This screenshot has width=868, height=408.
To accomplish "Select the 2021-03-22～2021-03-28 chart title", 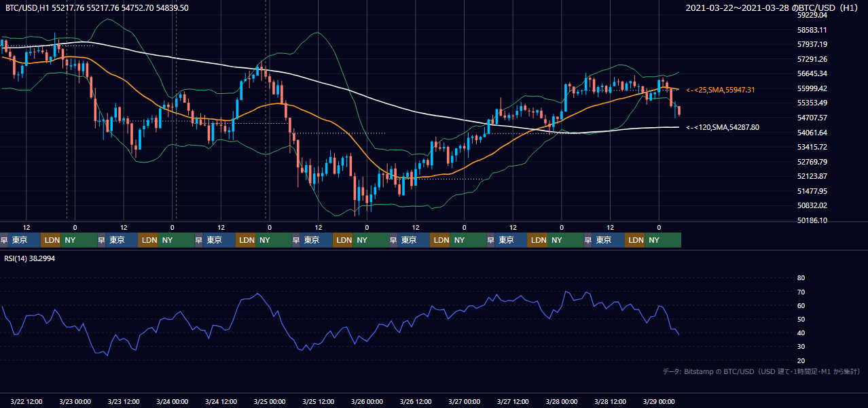I will point(773,8).
